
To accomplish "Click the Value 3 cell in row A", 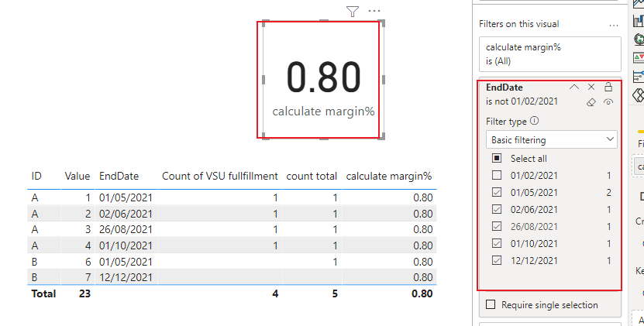I will pyautogui.click(x=88, y=229).
